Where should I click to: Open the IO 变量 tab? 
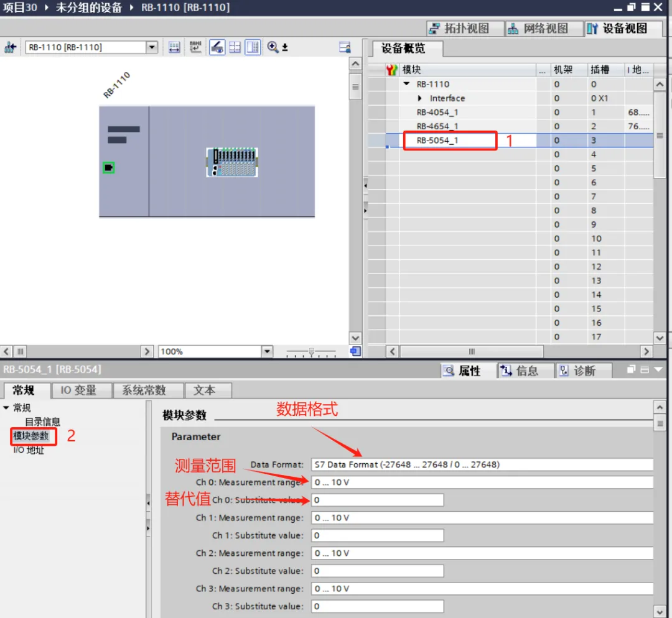click(x=78, y=390)
